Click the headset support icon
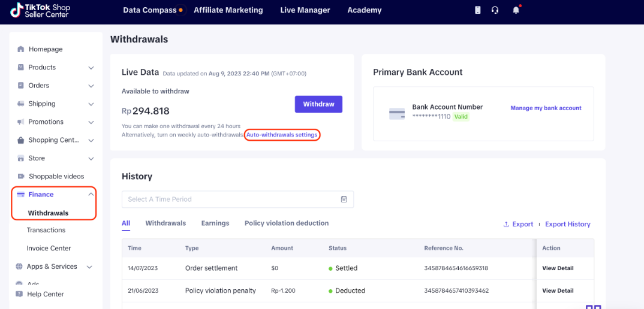Image resolution: width=644 pixels, height=309 pixels. point(495,10)
